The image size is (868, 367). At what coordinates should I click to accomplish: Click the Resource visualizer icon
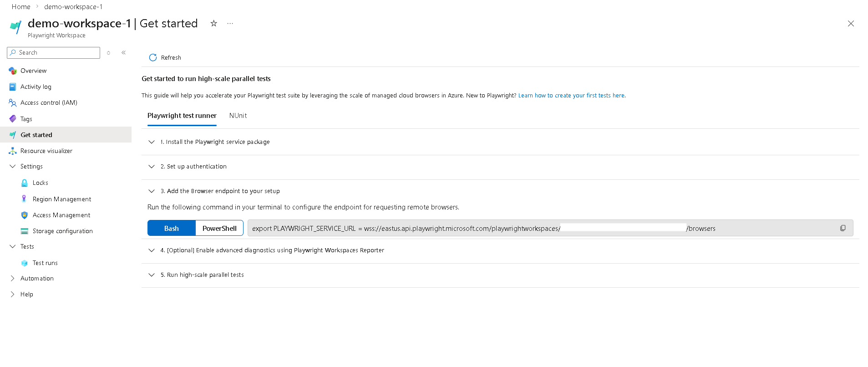pyautogui.click(x=13, y=151)
